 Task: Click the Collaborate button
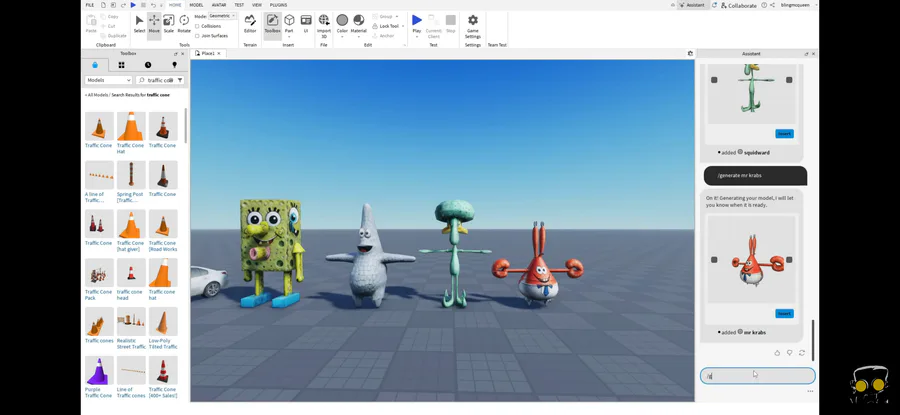pyautogui.click(x=738, y=5)
